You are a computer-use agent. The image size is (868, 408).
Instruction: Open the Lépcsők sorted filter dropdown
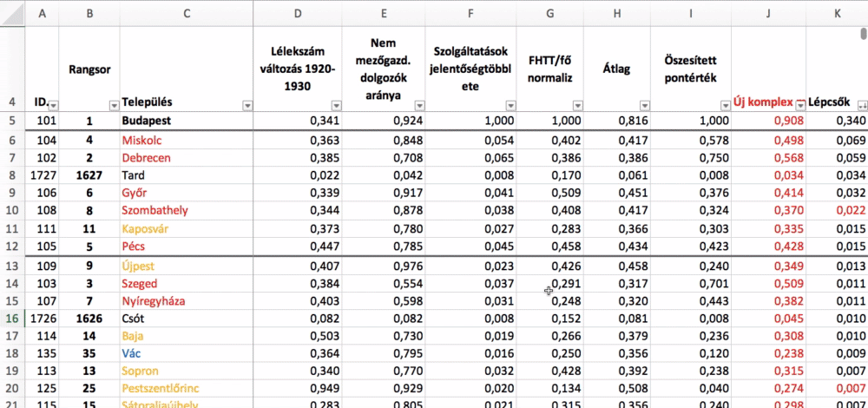(862, 105)
